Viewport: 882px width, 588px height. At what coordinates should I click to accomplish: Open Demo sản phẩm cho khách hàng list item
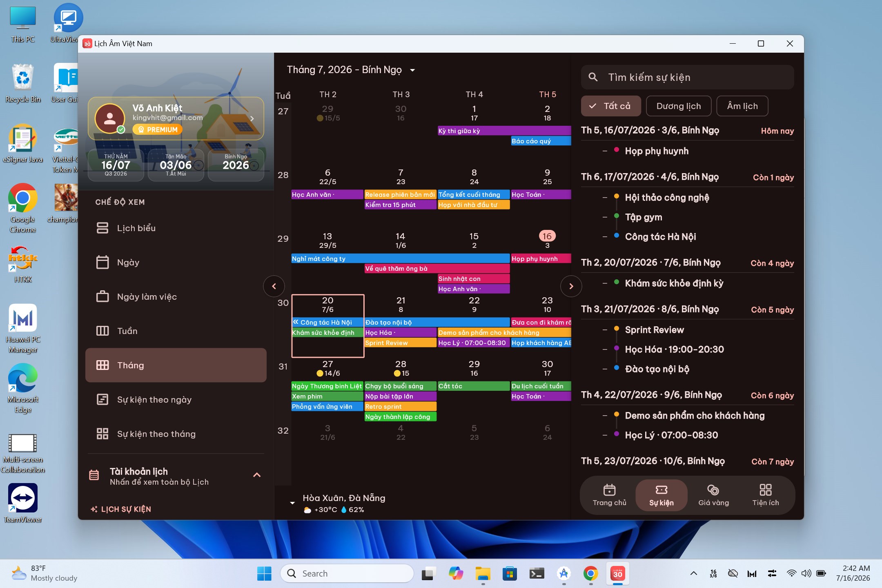pos(695,416)
